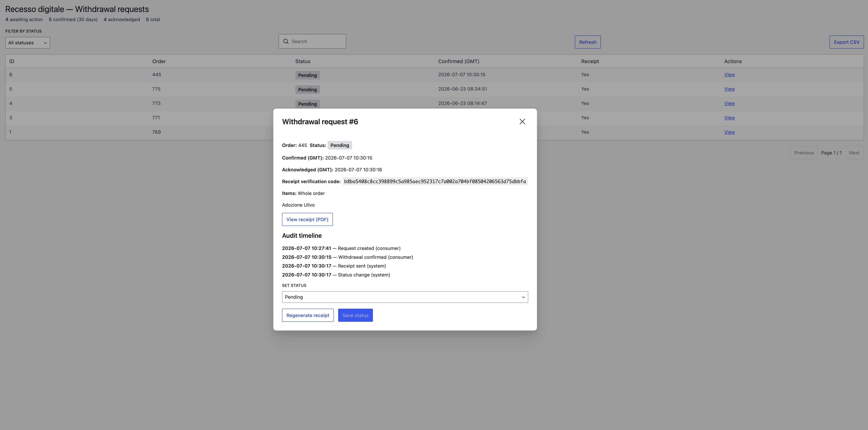Image resolution: width=868 pixels, height=430 pixels.
Task: Click Pending badge in order 445 row
Action: point(307,75)
